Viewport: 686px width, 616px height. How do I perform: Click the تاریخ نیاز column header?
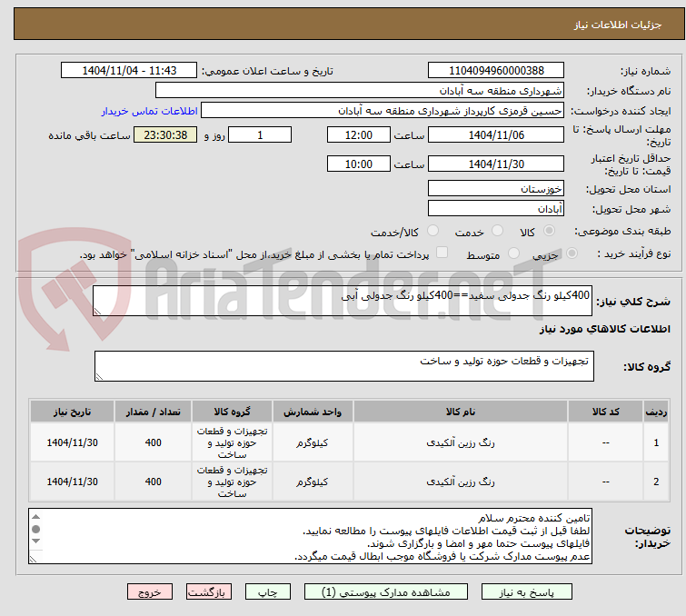click(72, 412)
